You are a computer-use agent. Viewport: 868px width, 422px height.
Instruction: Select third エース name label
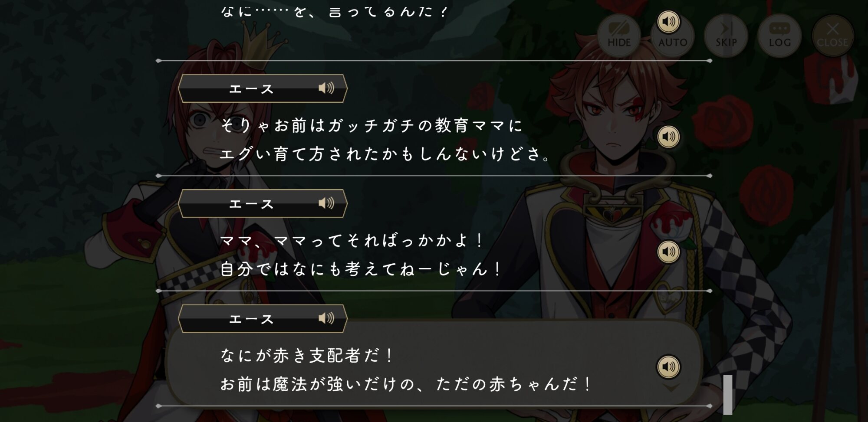251,319
